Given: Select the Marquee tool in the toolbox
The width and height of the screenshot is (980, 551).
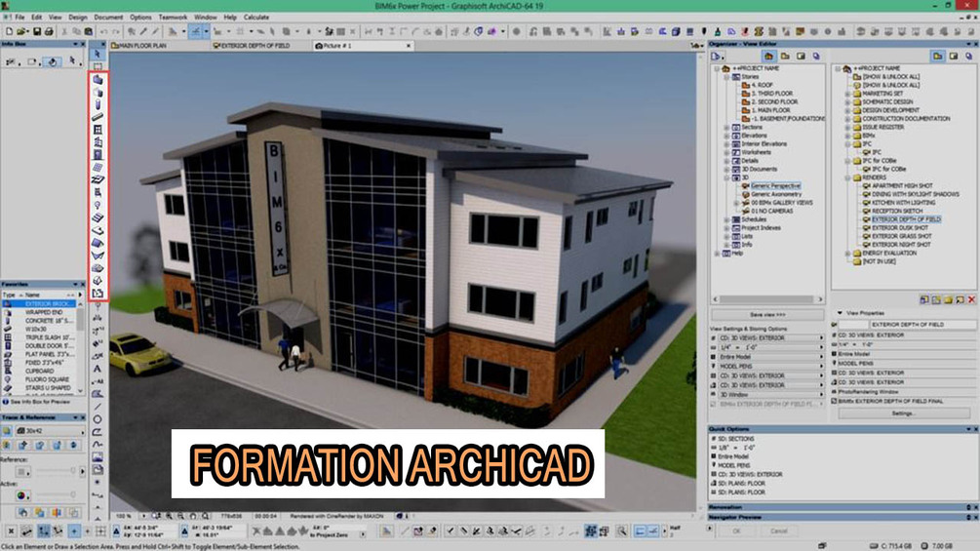Looking at the screenshot, I should (x=98, y=66).
